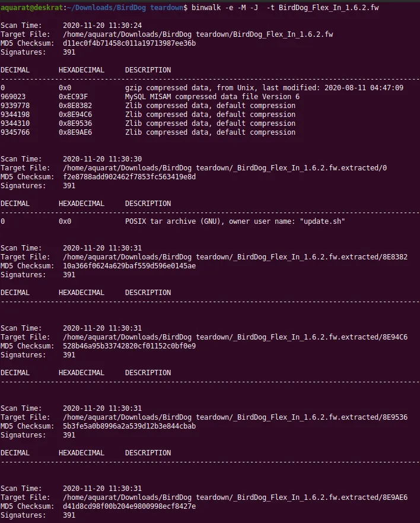
Task: Select hexadecimal offset 0x8E9536
Action: click(75, 123)
